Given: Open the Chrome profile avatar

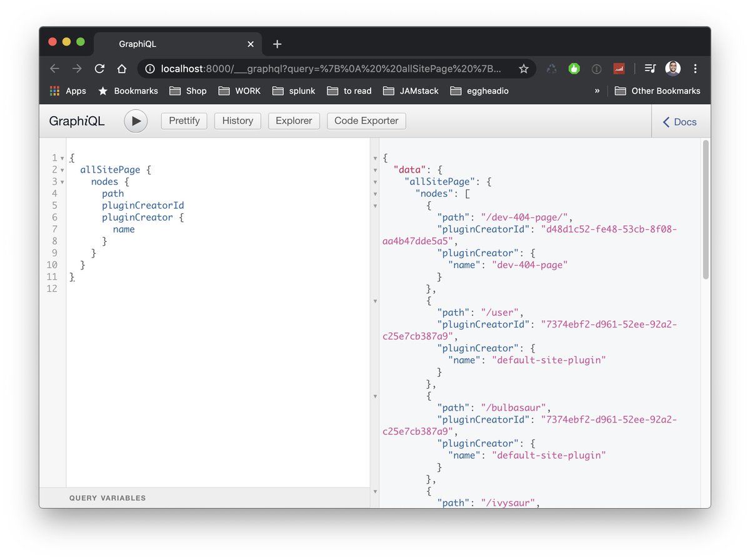Looking at the screenshot, I should [672, 69].
